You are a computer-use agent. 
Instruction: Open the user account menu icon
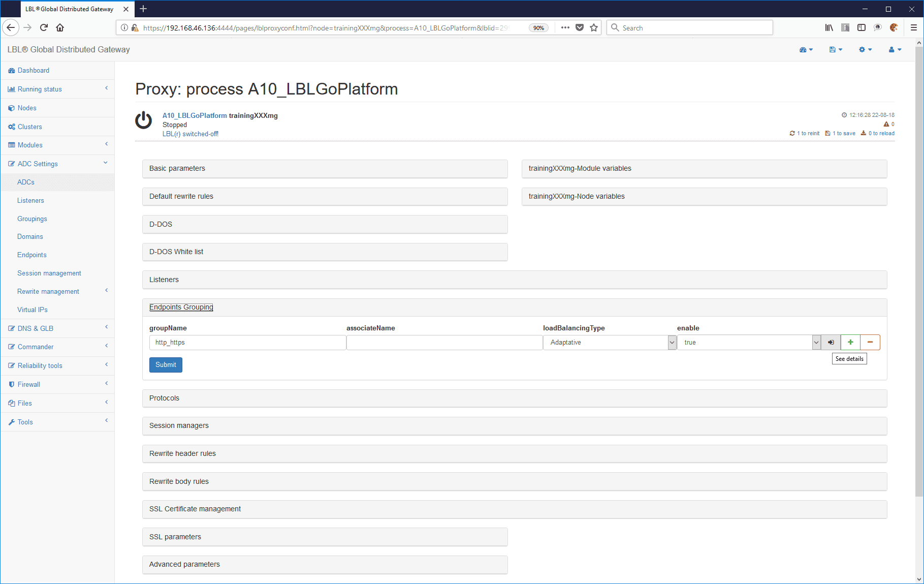[x=895, y=50]
